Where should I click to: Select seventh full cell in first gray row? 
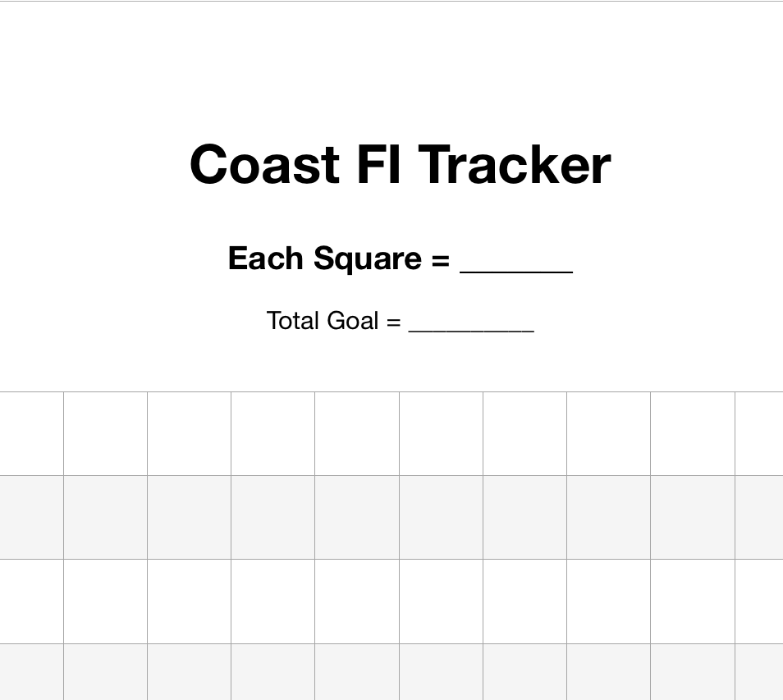coord(608,517)
